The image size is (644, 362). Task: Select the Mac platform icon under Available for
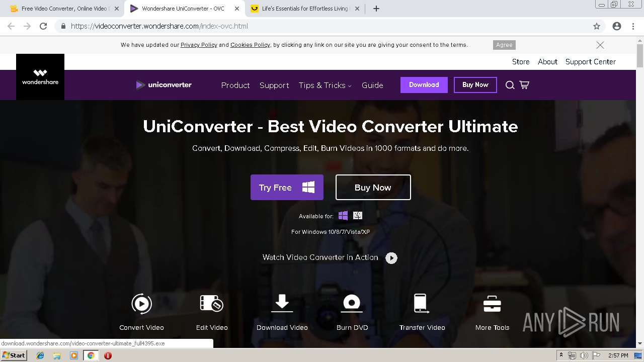click(x=358, y=216)
